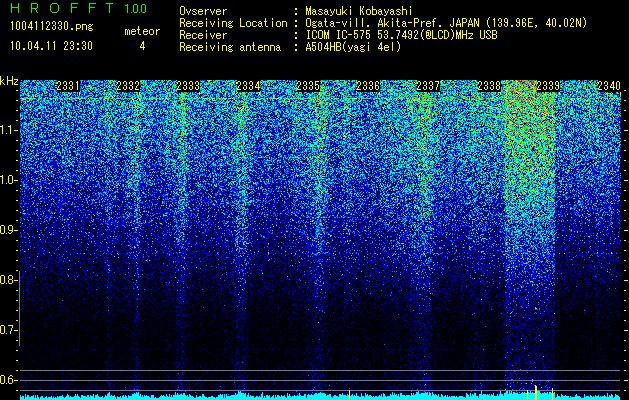629x400 pixels.
Task: Click the cyan signal level strip
Action: [320, 396]
